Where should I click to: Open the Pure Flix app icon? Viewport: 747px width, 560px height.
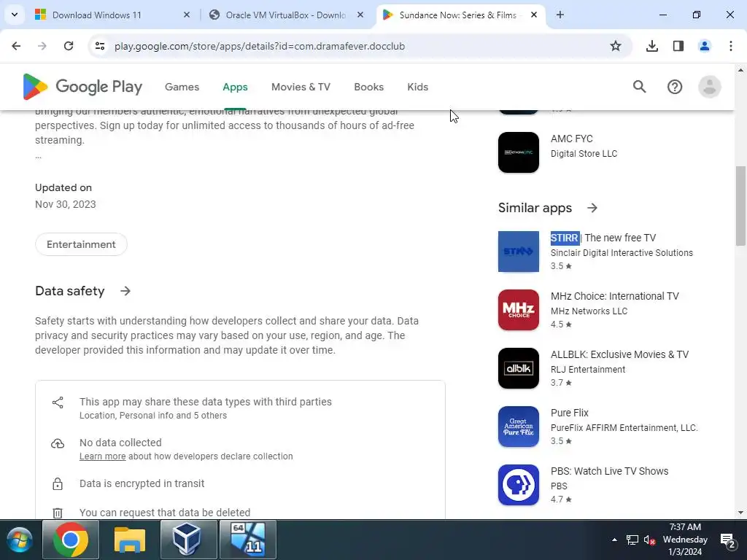[x=519, y=427]
